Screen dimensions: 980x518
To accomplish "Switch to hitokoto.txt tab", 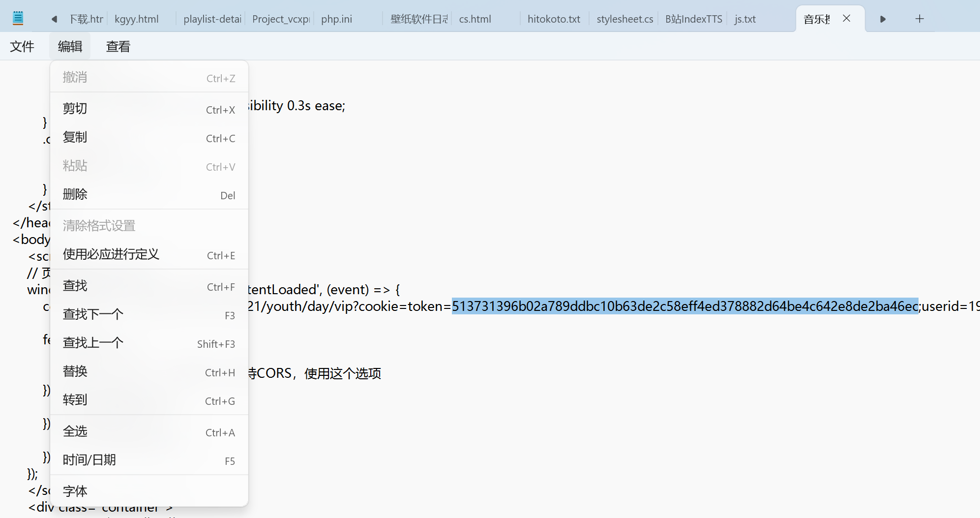I will coord(554,19).
